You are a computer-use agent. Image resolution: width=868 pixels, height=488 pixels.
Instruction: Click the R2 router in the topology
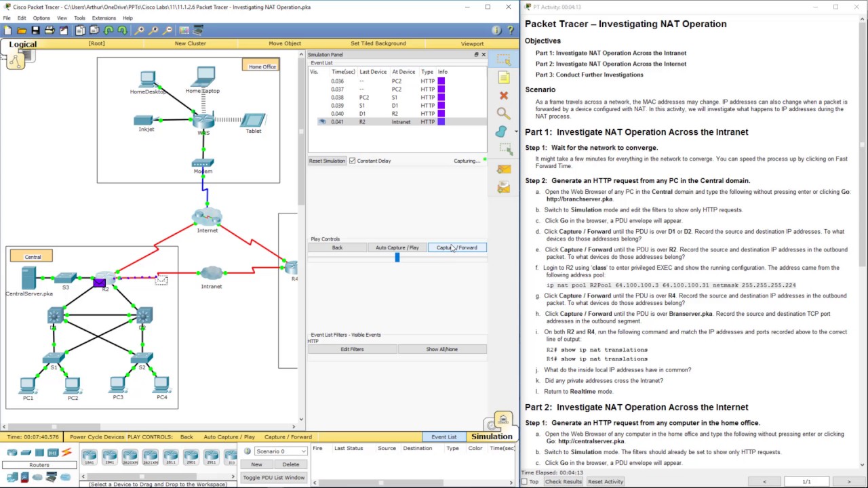coord(106,279)
